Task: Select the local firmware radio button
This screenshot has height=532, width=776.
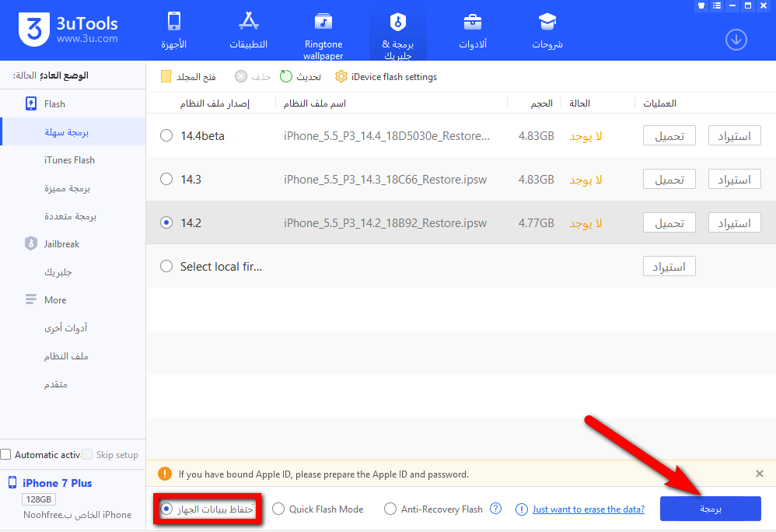Action: click(166, 266)
